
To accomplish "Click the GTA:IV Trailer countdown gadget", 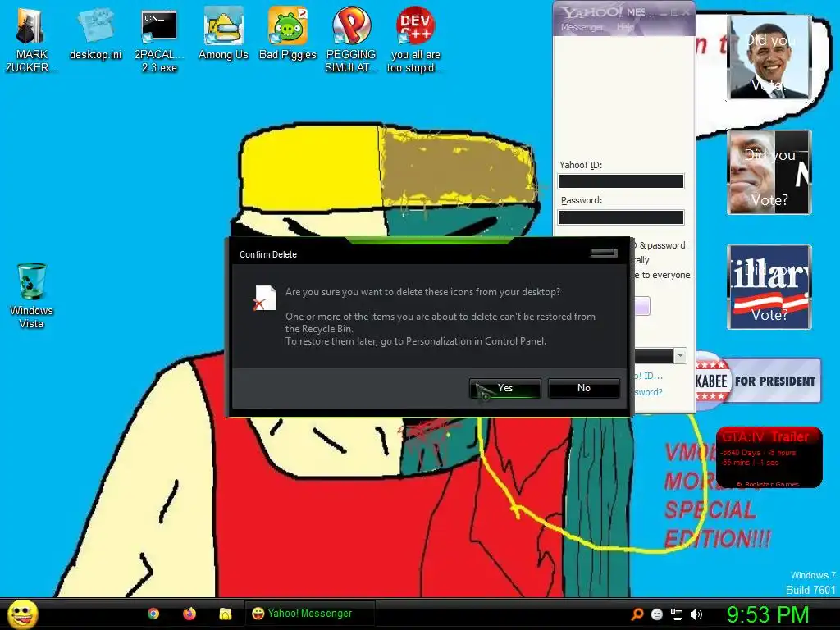I will coord(769,457).
